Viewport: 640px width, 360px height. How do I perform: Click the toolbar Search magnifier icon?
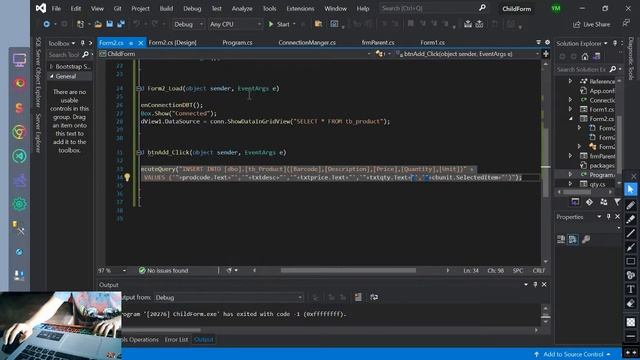(482, 8)
